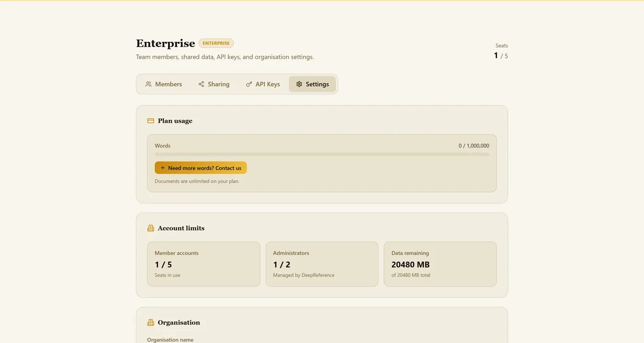Click the Plan usage section heading
Viewport: 644px width, 343px height.
(x=175, y=121)
